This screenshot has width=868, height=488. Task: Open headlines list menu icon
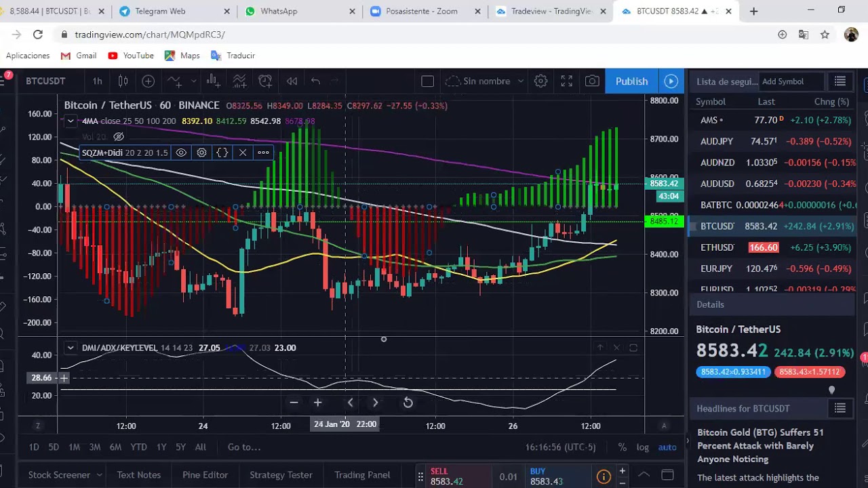coord(840,408)
